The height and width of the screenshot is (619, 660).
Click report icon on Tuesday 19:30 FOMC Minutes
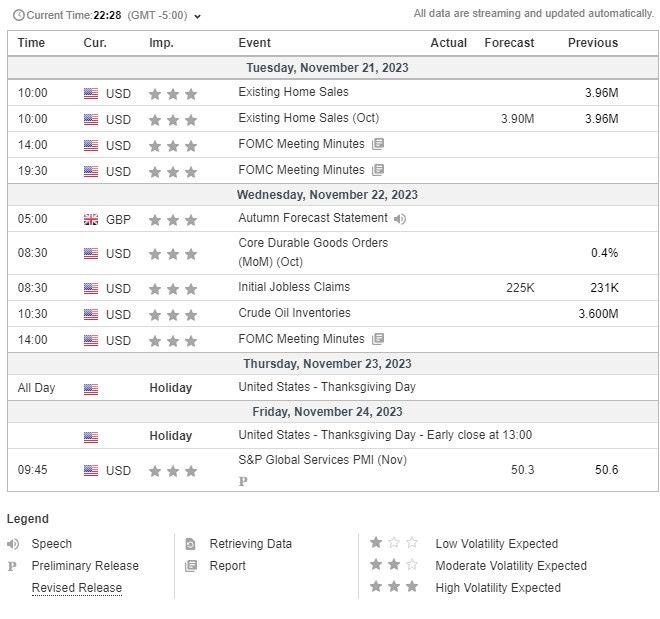(378, 170)
